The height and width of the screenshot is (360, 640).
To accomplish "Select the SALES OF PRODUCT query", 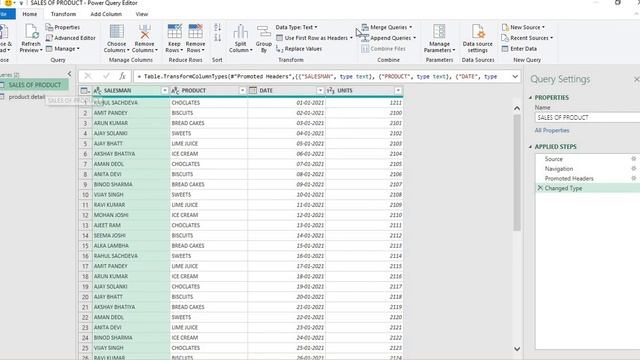I will point(34,85).
